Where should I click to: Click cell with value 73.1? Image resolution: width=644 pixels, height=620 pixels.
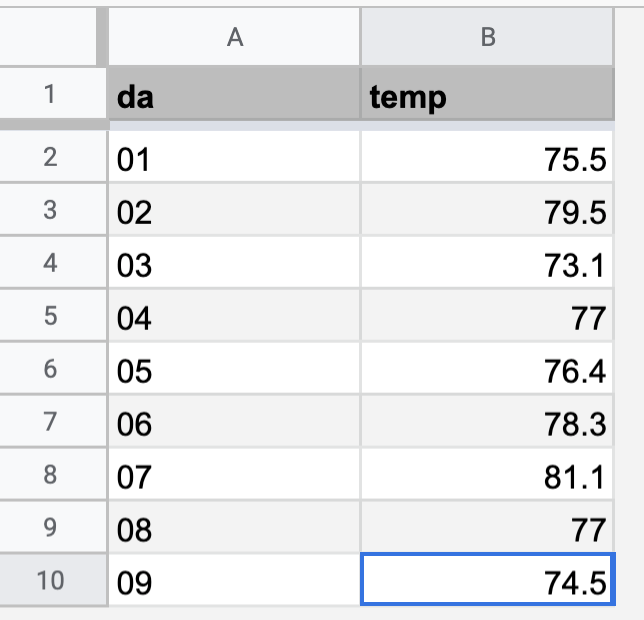coord(487,264)
